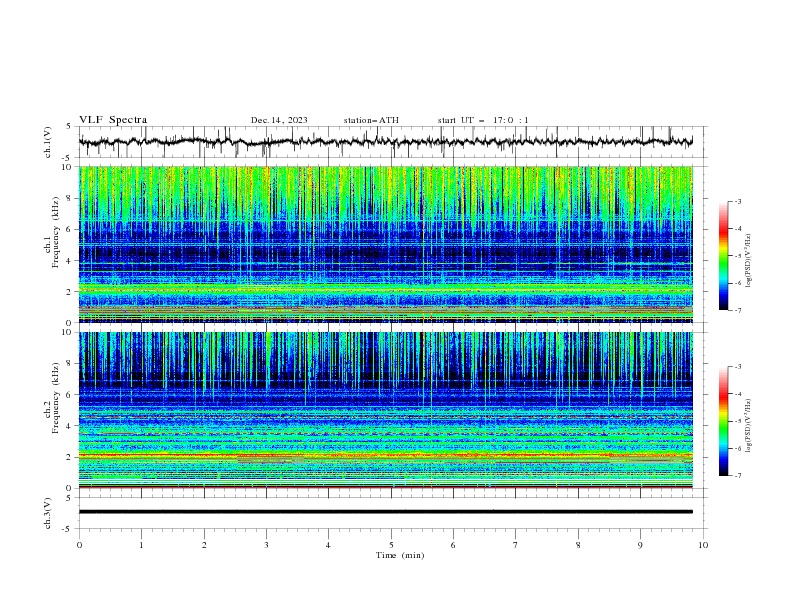Click the ch.1 colorbar log(PSD) label
792x612 pixels.
[x=748, y=261]
